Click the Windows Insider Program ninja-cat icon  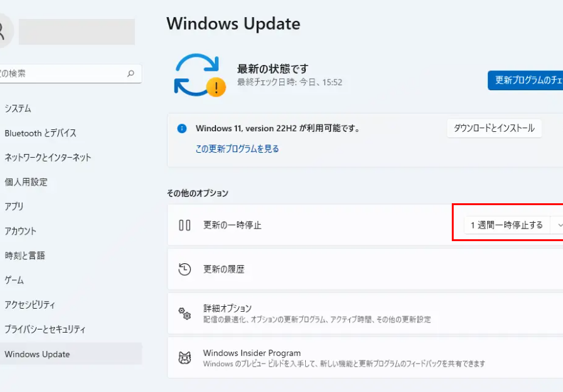(184, 357)
